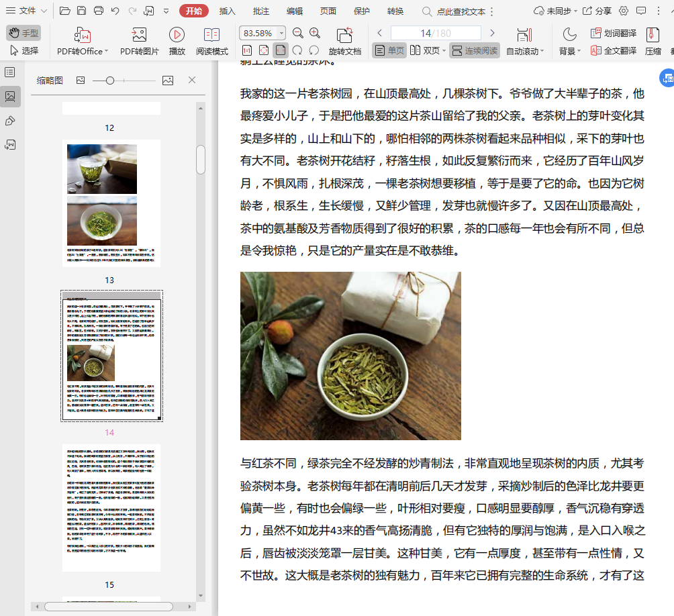Screen dimensions: 674x616
Task: Open the 转换 tab
Action: pos(395,11)
